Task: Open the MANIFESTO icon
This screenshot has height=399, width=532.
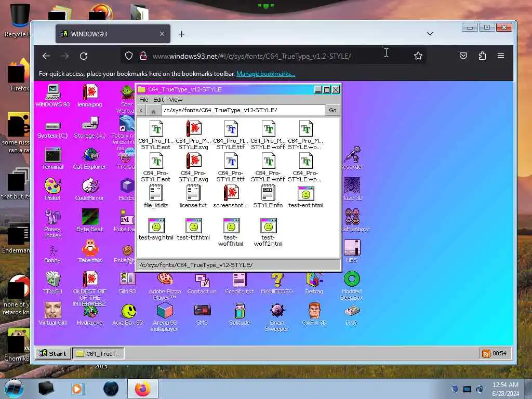Action: point(277,282)
